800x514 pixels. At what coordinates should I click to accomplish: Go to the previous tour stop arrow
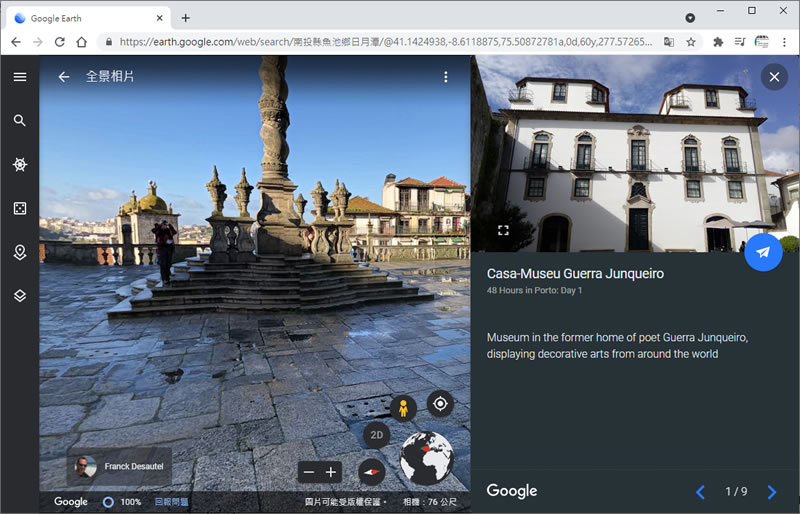(701, 492)
